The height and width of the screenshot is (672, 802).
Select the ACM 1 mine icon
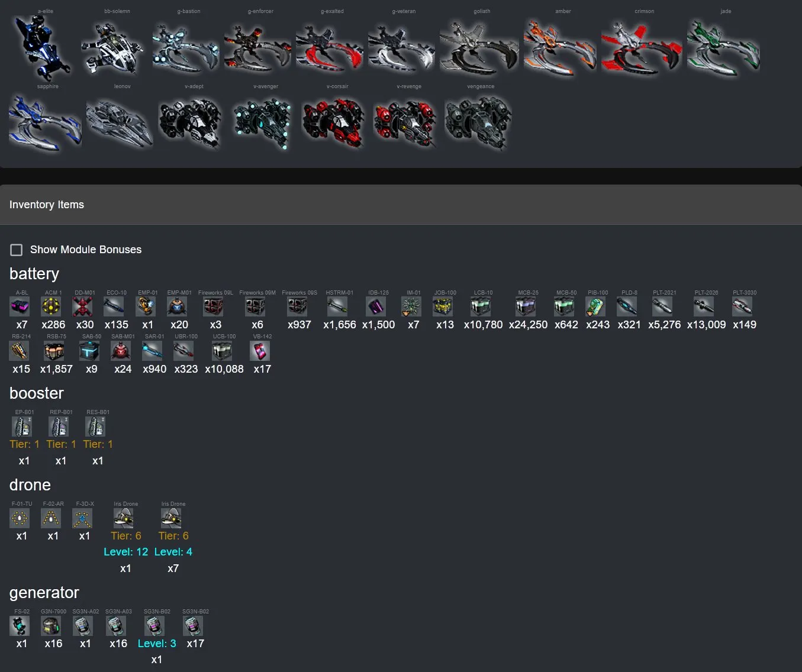point(51,306)
